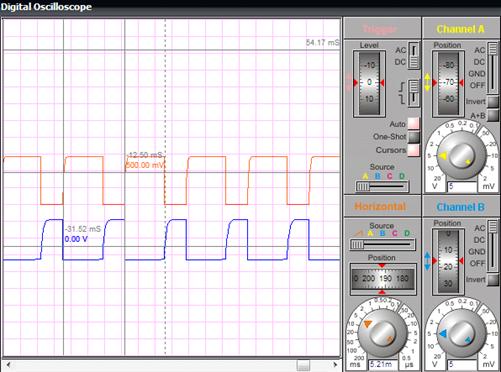Click the Trigger Level dial
Screen dimensions: 501x372
pyautogui.click(x=369, y=83)
